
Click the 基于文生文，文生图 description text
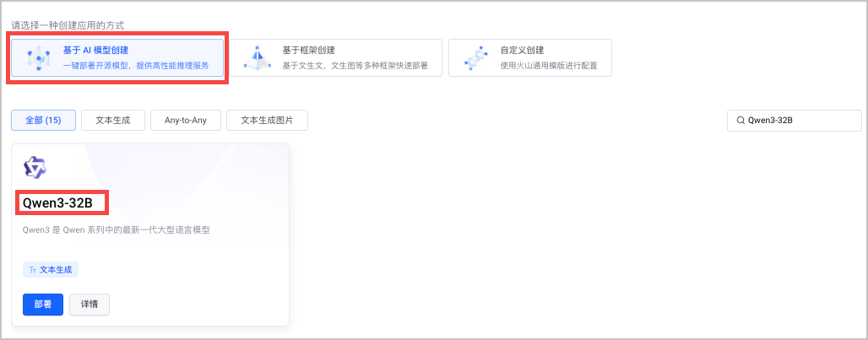pos(355,65)
